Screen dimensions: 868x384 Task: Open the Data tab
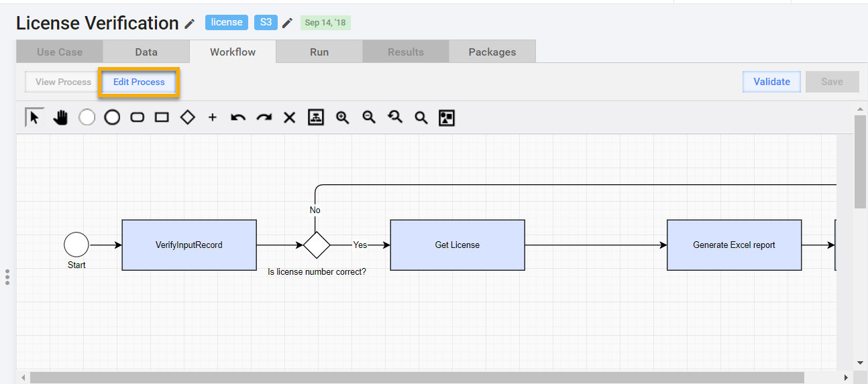click(146, 52)
